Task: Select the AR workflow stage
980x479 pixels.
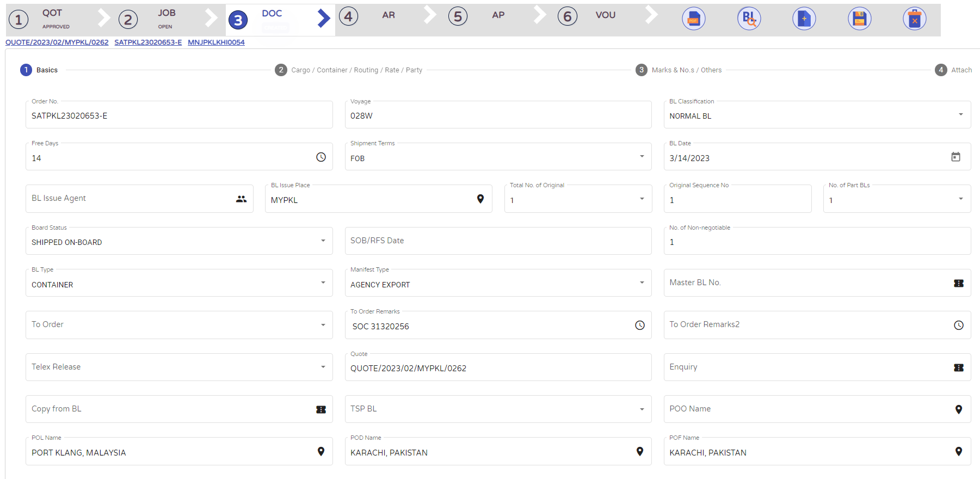Action: [388, 15]
